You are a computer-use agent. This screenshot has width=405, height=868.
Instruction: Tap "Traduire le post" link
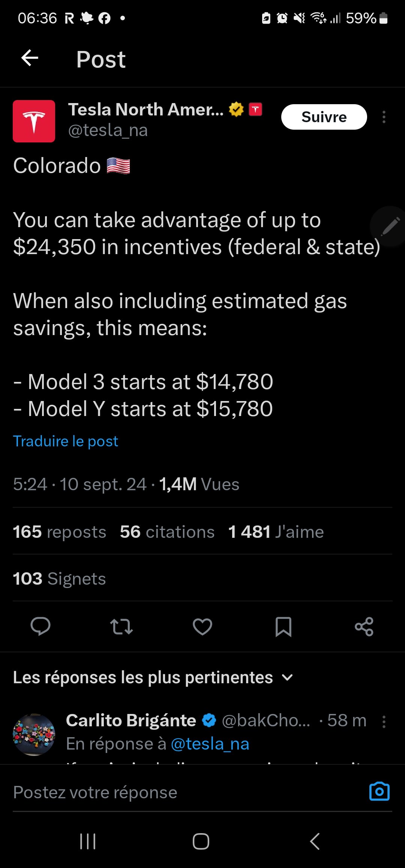(x=66, y=441)
